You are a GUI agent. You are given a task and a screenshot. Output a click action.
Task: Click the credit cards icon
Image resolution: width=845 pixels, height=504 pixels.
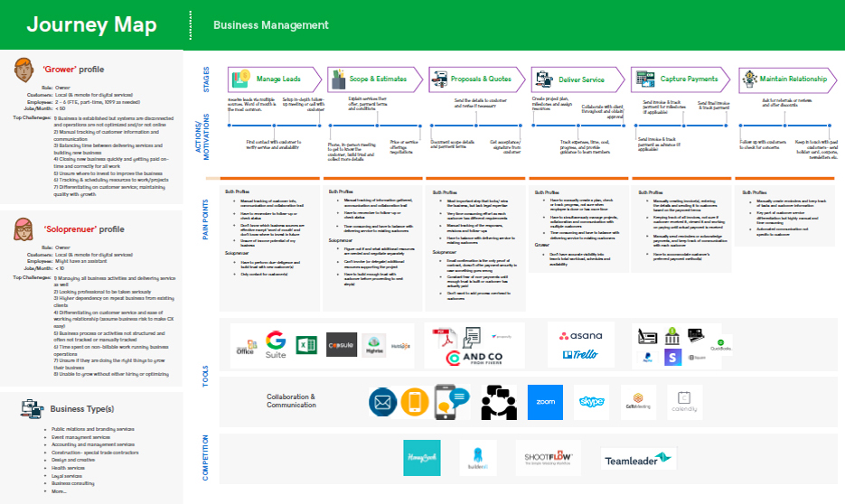pyautogui.click(x=696, y=335)
